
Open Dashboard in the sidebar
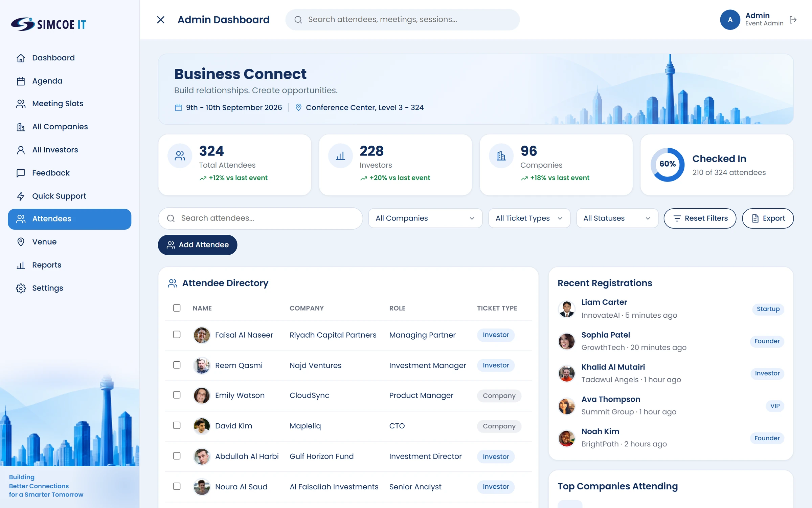(69, 58)
